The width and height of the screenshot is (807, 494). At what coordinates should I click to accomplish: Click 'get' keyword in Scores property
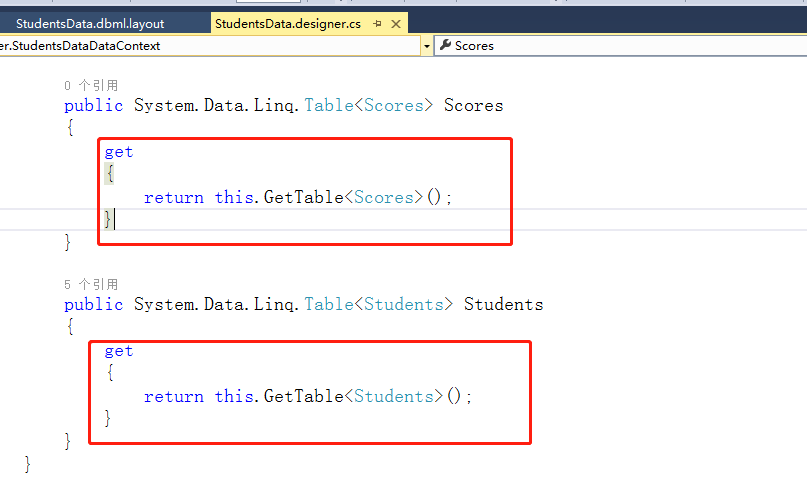pyautogui.click(x=119, y=152)
